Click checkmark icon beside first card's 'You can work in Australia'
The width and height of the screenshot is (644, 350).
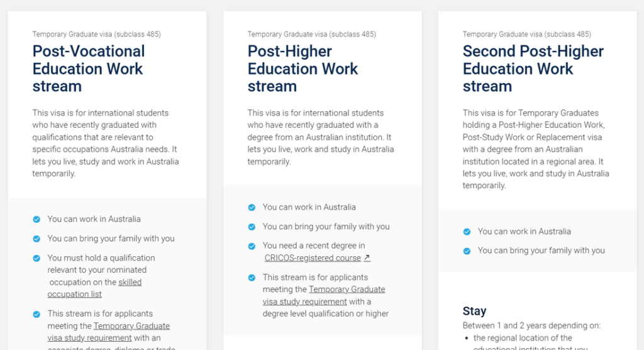point(36,220)
